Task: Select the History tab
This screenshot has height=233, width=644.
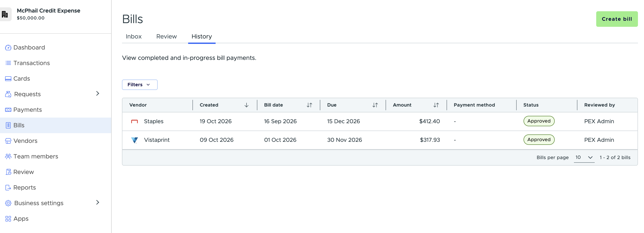Action: [x=202, y=37]
